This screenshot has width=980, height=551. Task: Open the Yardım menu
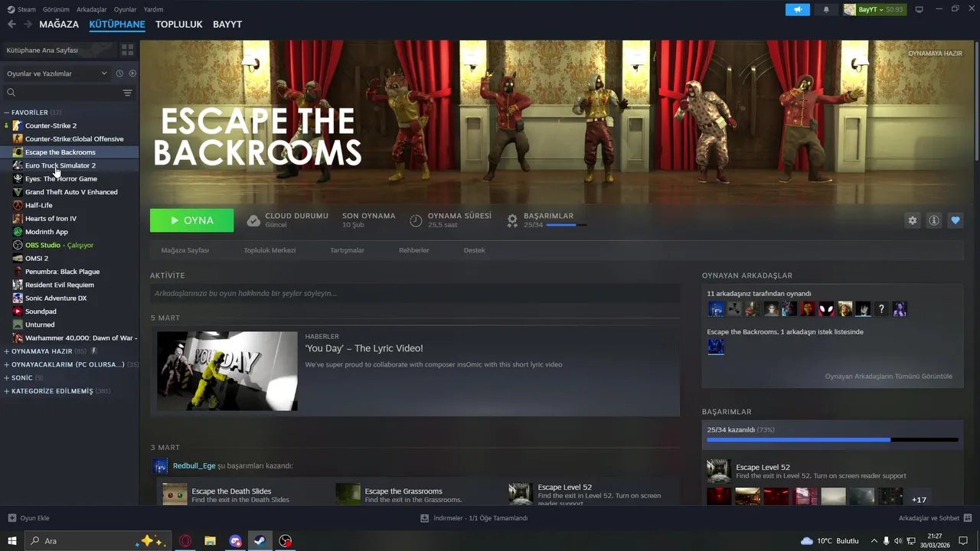pyautogui.click(x=153, y=10)
